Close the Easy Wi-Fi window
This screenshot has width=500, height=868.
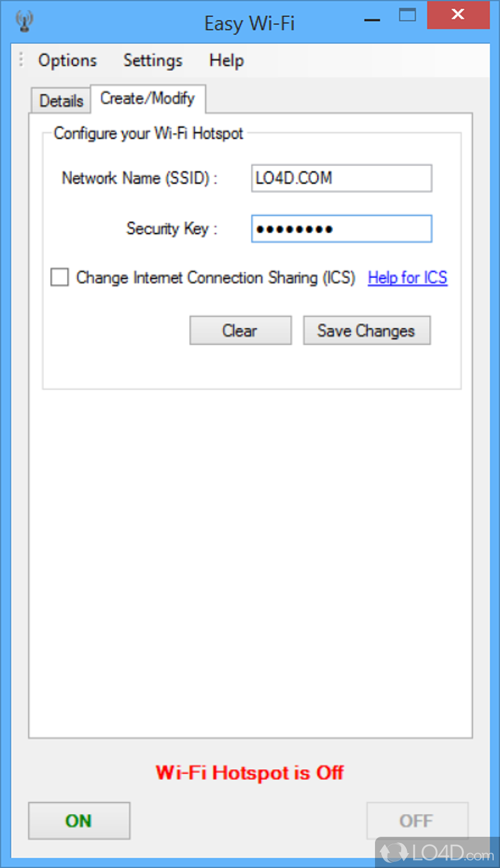click(x=458, y=15)
